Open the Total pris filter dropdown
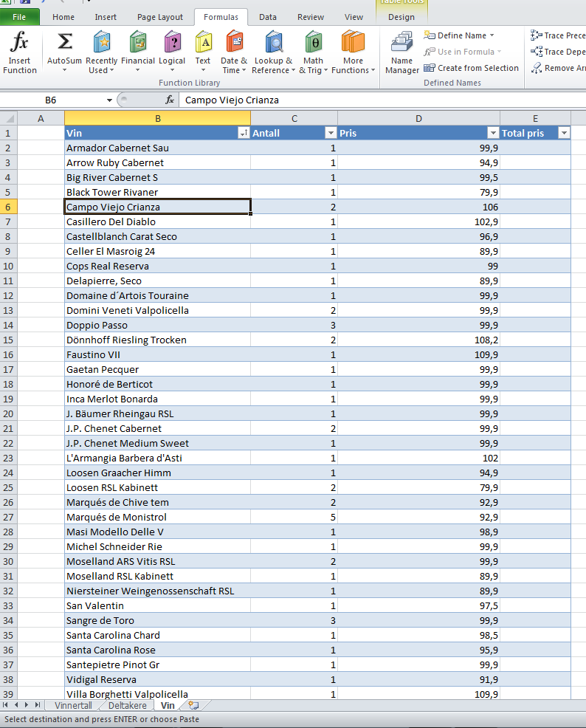 click(564, 133)
